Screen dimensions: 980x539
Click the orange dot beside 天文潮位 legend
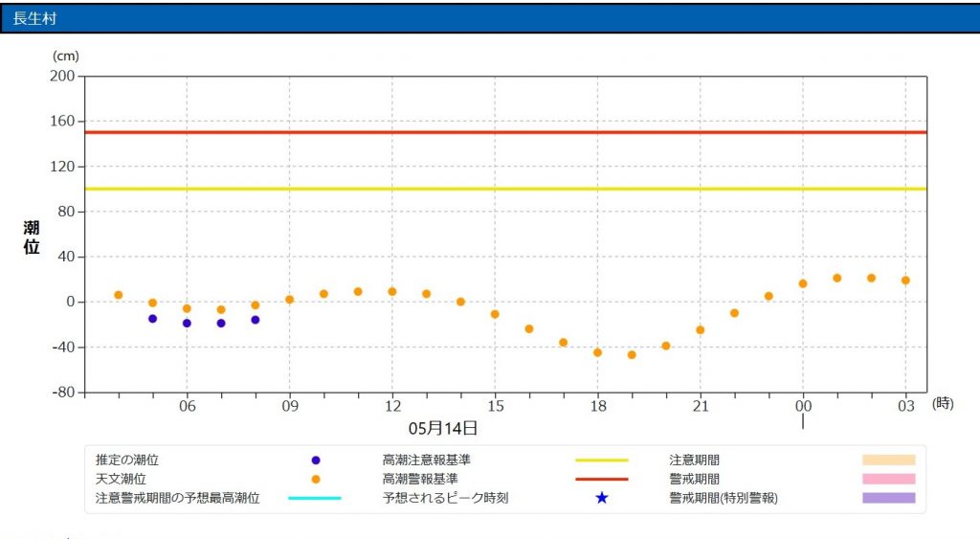[316, 479]
